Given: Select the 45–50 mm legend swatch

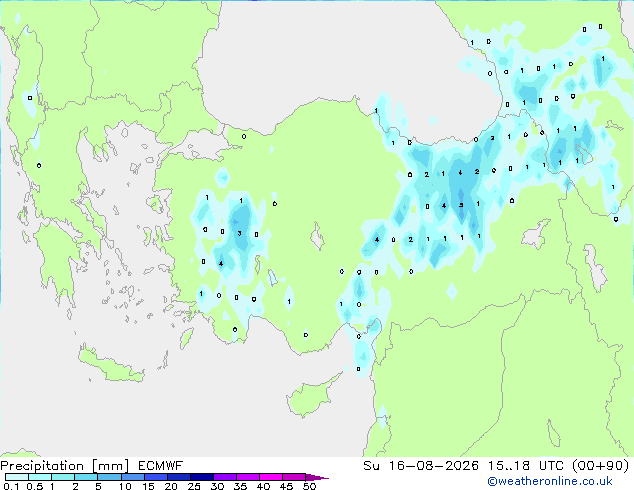Looking at the screenshot, I should [x=294, y=477].
